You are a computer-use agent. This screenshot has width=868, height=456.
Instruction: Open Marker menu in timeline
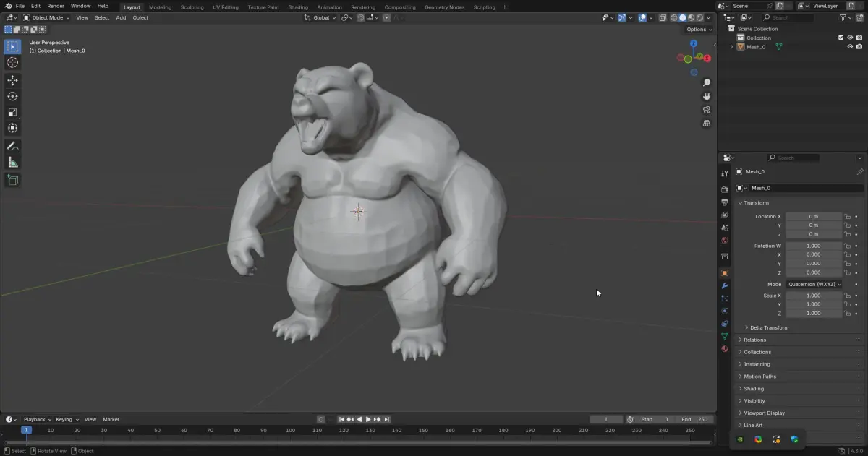(111, 419)
